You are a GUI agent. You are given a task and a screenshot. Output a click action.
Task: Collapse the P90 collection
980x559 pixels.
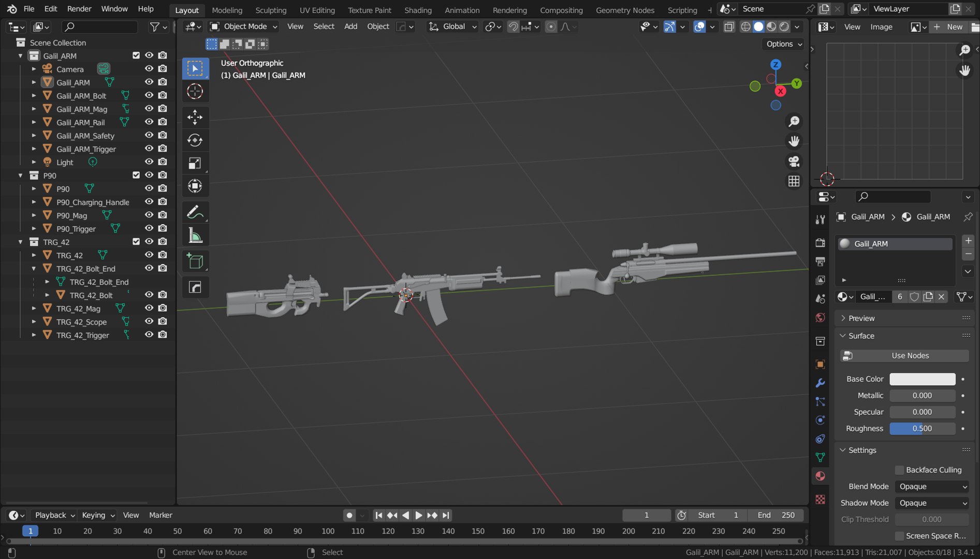pos(20,175)
